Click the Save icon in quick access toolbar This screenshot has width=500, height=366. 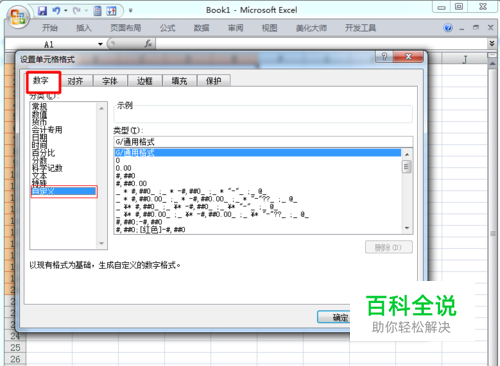(42, 11)
